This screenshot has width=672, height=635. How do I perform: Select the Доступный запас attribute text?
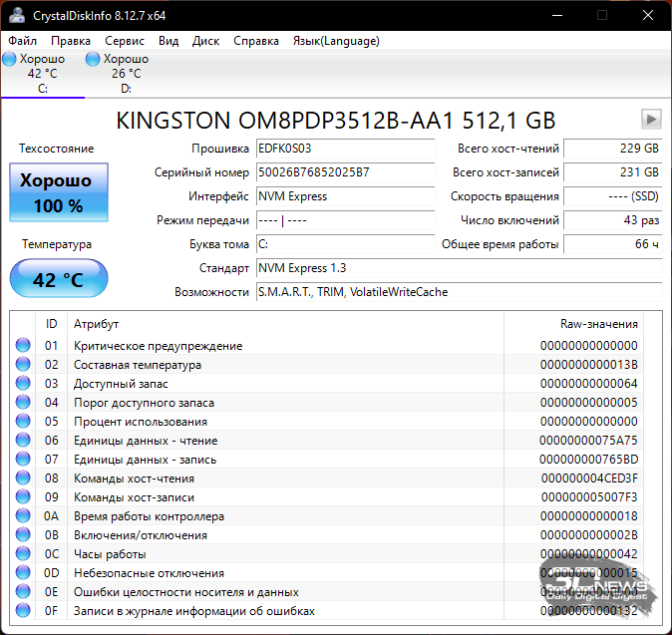121,384
